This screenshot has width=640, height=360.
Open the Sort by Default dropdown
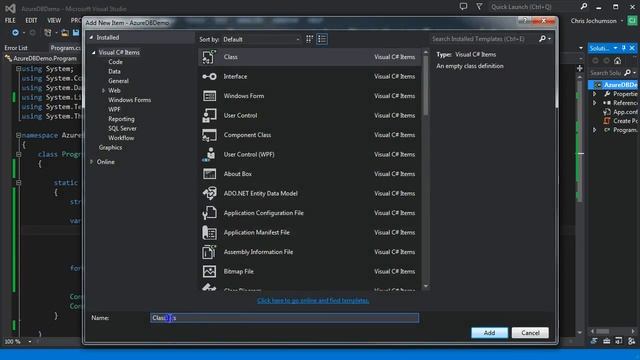coord(261,39)
